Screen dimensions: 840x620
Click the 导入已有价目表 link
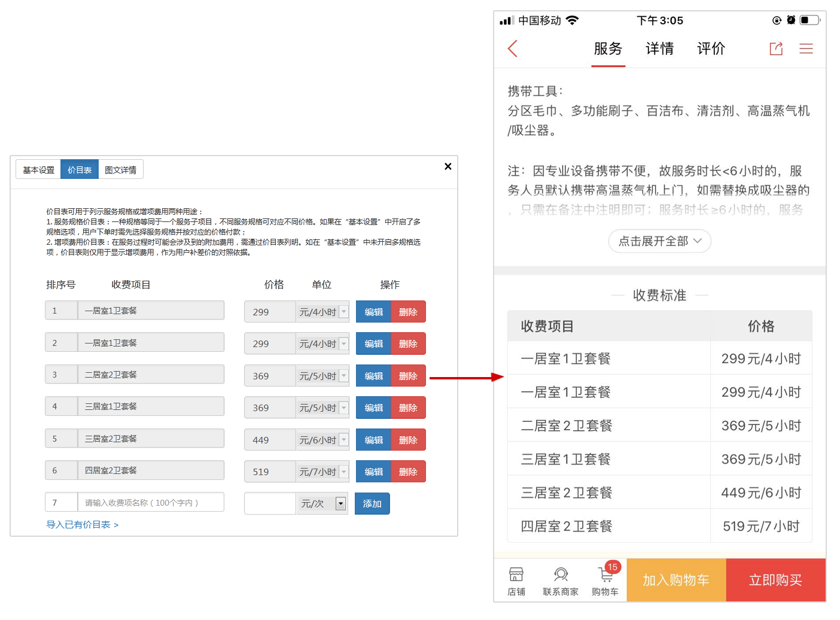tap(83, 525)
